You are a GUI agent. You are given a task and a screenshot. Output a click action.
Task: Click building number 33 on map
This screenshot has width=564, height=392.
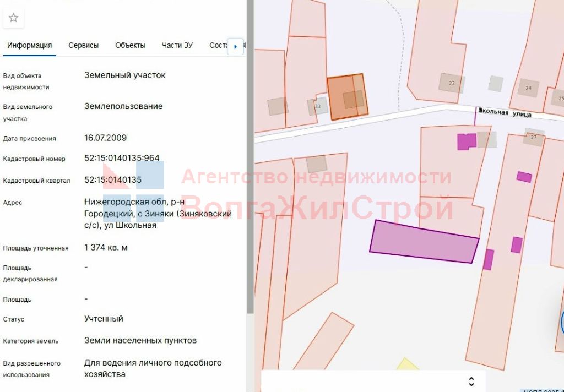(x=318, y=106)
